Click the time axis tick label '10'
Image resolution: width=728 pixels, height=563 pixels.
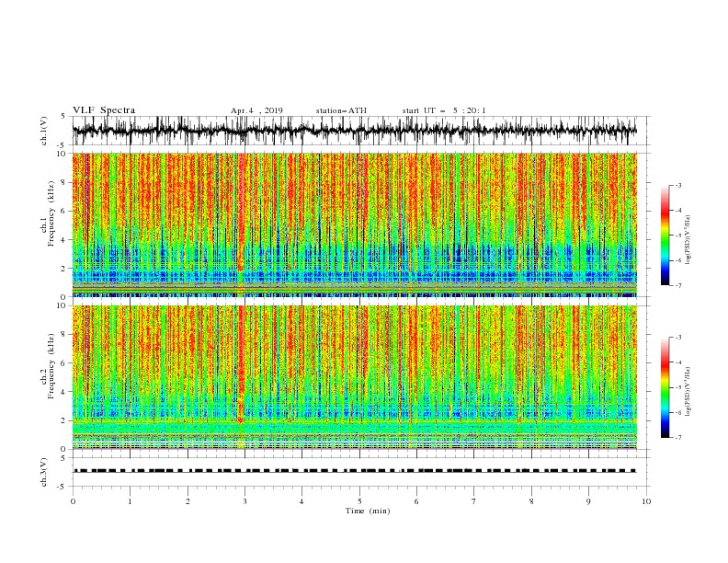tap(646, 501)
